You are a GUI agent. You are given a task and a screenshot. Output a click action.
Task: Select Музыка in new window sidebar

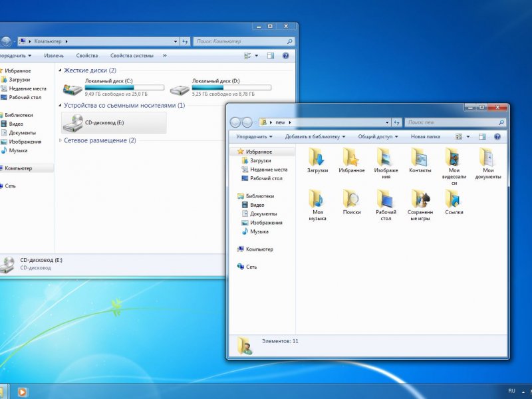pyautogui.click(x=259, y=231)
